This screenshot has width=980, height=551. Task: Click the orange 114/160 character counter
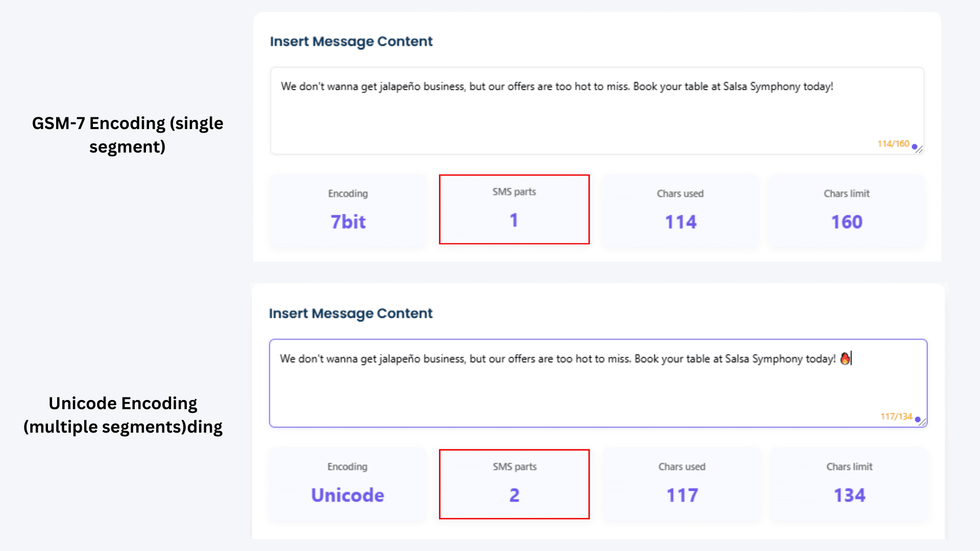(893, 144)
